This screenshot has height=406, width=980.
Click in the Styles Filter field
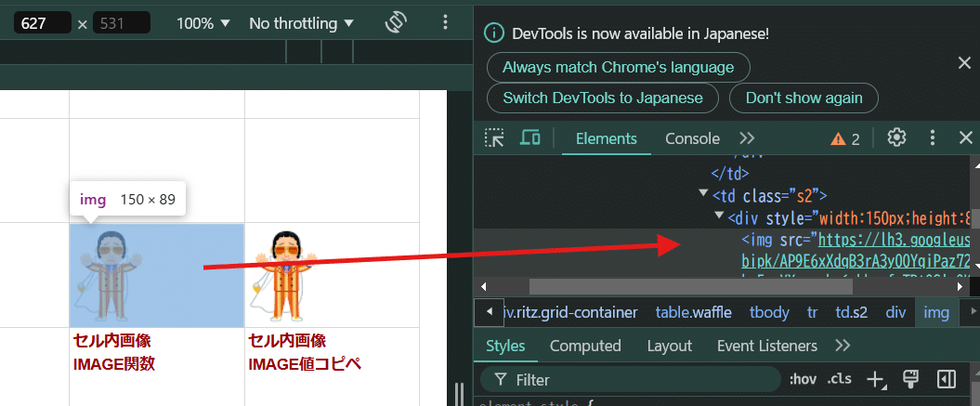630,380
